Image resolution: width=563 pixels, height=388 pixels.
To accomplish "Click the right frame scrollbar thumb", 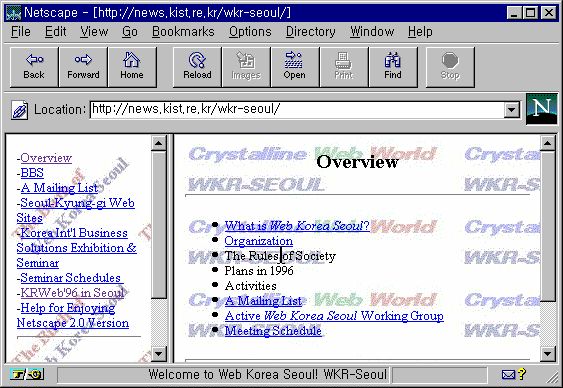I will click(548, 226).
